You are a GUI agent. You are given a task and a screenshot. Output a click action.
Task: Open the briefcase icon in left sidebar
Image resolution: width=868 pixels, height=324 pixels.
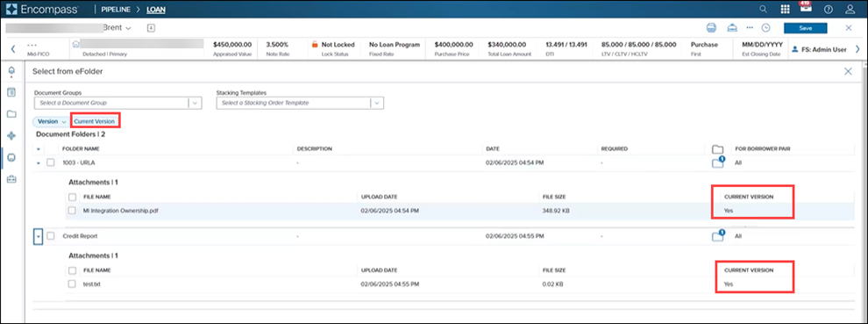(x=11, y=179)
